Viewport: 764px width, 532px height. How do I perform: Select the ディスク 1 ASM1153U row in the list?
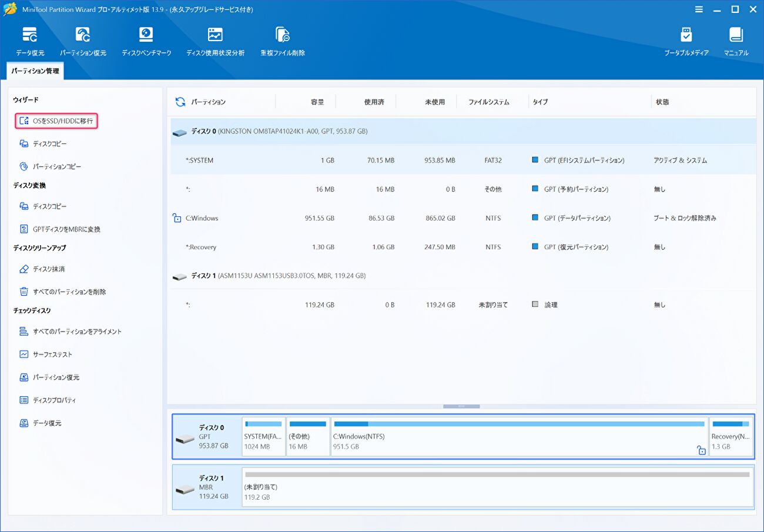[x=463, y=276]
